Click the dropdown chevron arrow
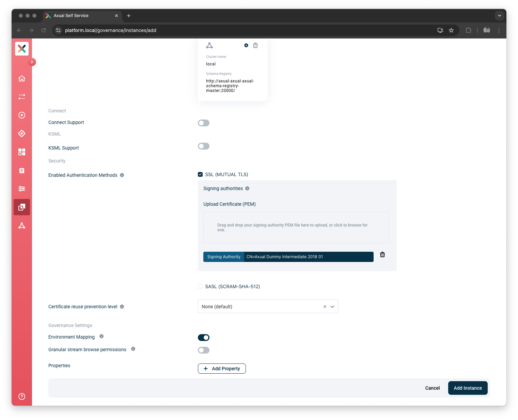 point(332,307)
